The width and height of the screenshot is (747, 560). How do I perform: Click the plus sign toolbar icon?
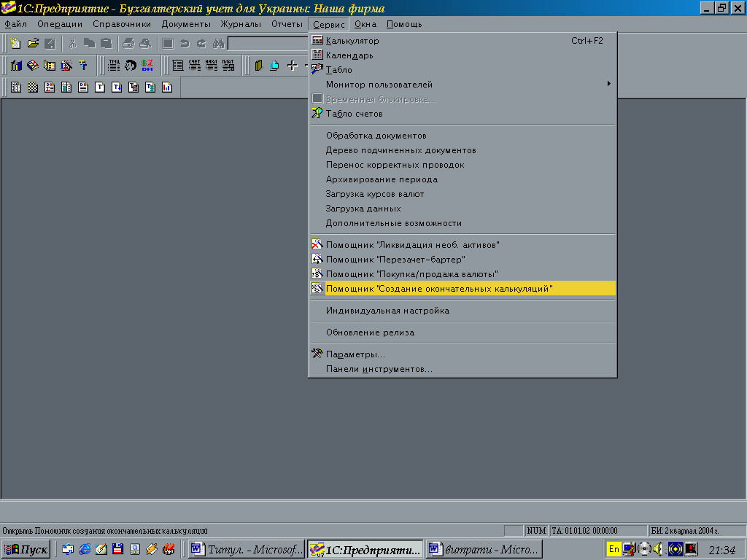coord(292,65)
